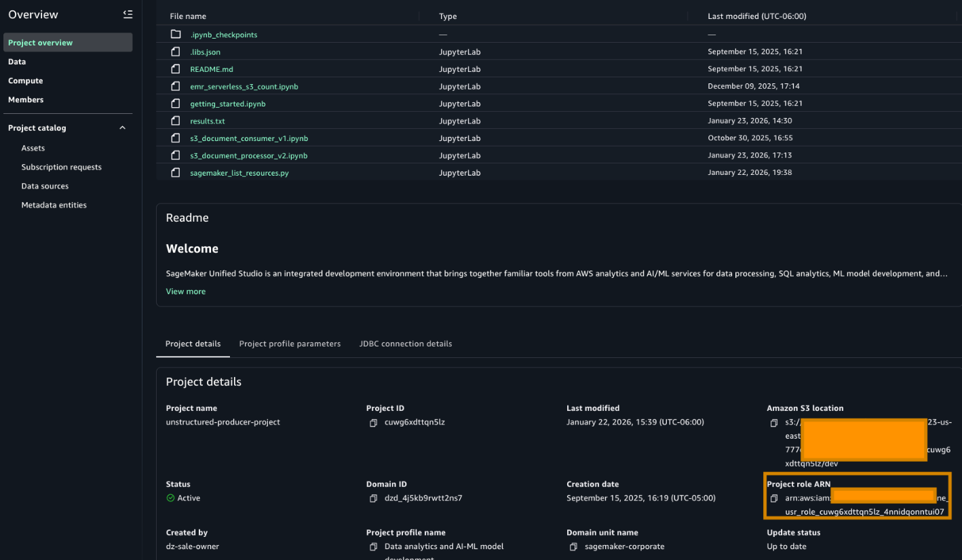Image resolution: width=962 pixels, height=560 pixels.
Task: Open emr_serverless_s3_count.ipynb file
Action: click(244, 87)
